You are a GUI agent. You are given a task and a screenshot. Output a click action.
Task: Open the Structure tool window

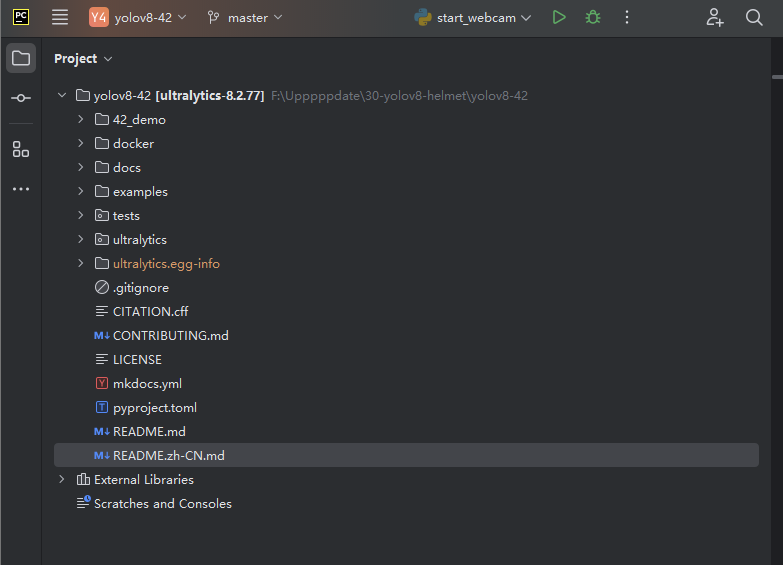(21, 149)
